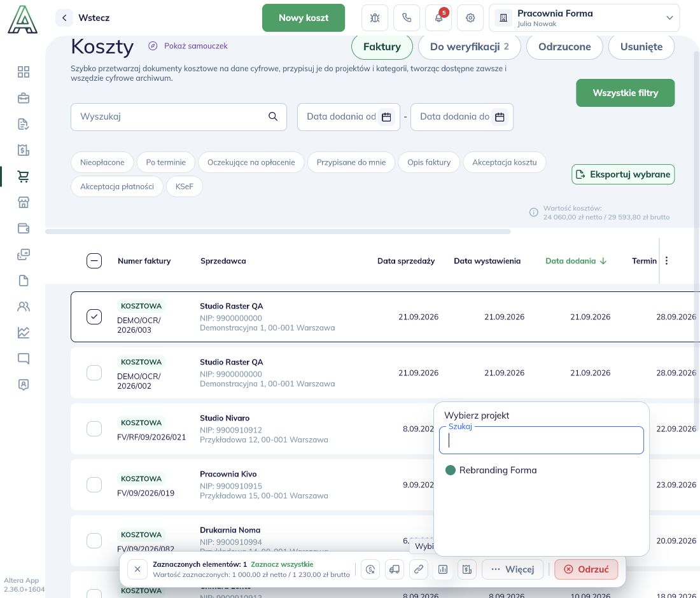Click Eksportuj wybrane button

[623, 174]
